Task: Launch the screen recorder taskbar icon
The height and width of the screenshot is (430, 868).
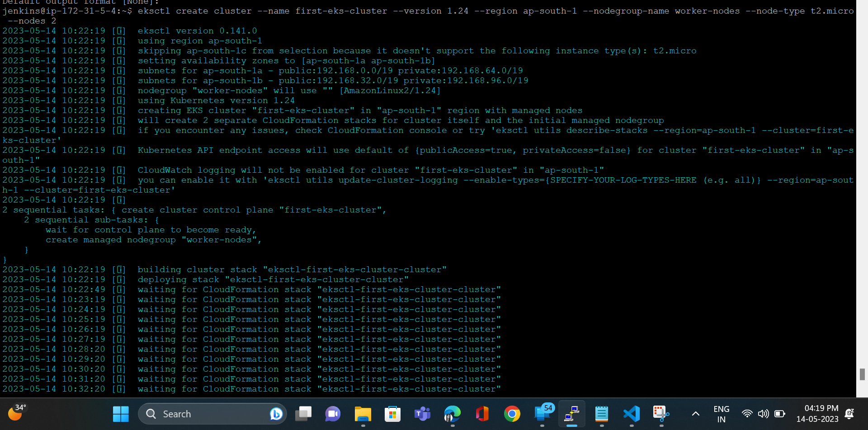Action: pyautogui.click(x=661, y=414)
